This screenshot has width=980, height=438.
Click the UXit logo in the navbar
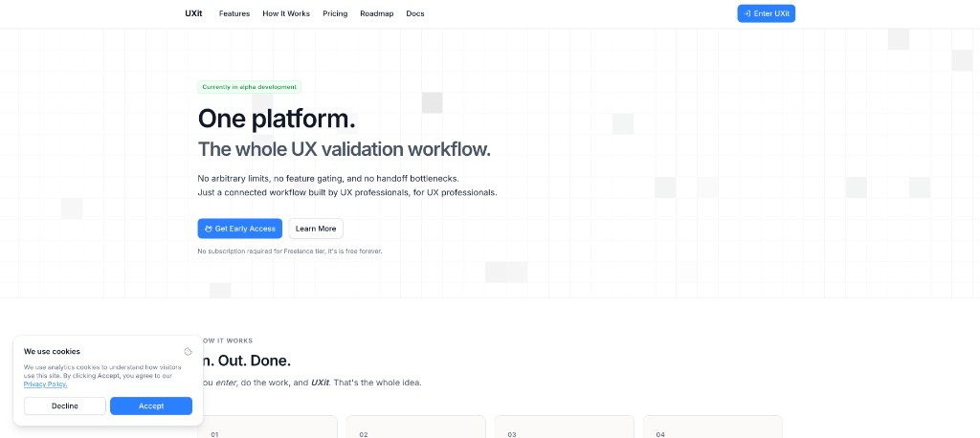(x=193, y=13)
